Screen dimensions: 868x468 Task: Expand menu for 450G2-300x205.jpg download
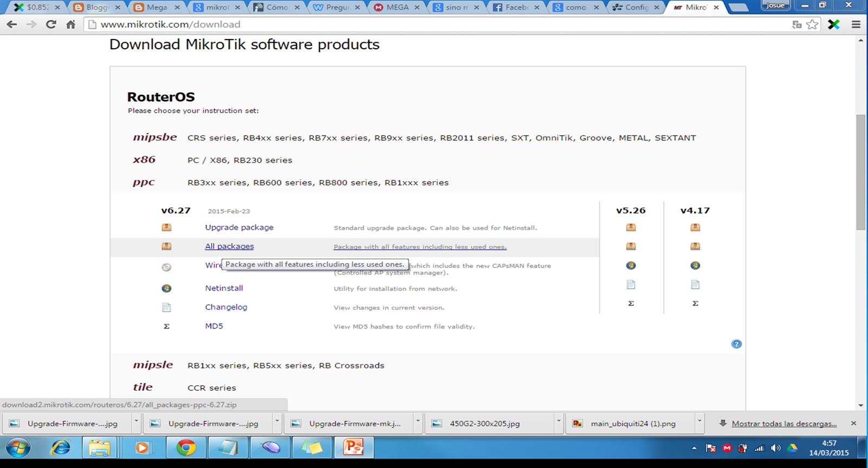click(x=558, y=421)
